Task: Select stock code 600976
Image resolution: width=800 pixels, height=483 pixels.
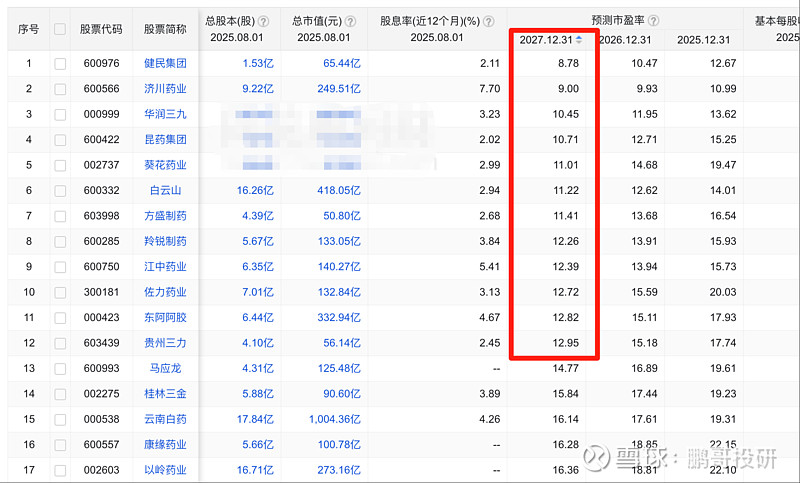Action: tap(102, 63)
